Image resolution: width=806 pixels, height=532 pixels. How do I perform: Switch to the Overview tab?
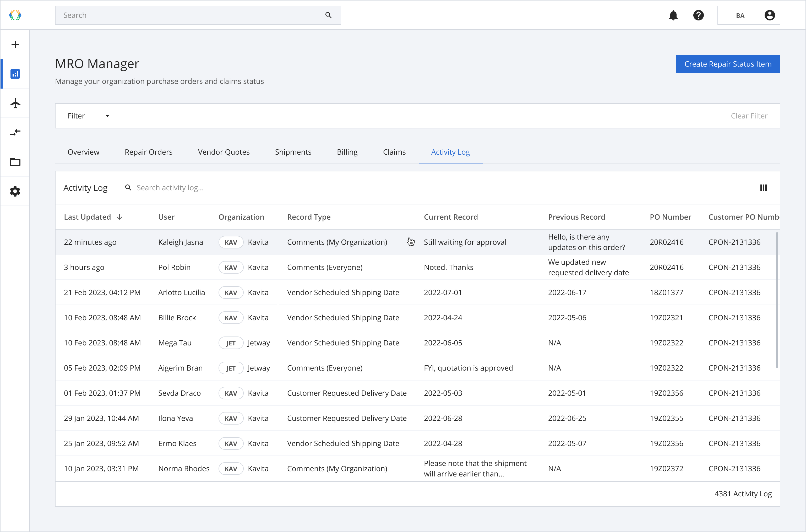coord(83,152)
